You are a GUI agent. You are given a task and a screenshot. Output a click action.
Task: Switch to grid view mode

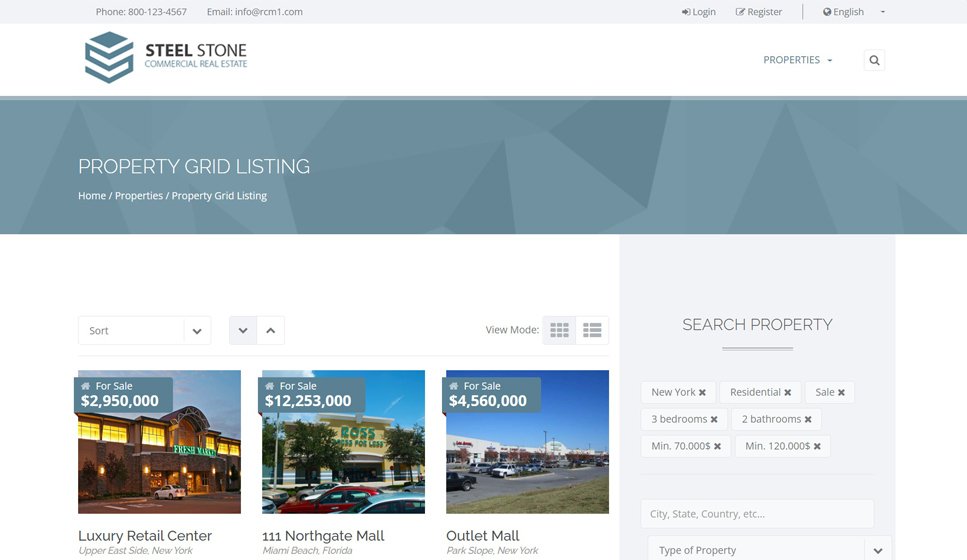pyautogui.click(x=559, y=330)
